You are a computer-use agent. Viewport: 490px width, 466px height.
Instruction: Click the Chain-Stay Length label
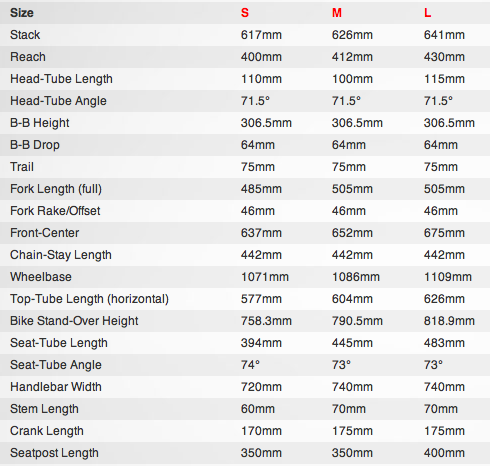pos(61,255)
